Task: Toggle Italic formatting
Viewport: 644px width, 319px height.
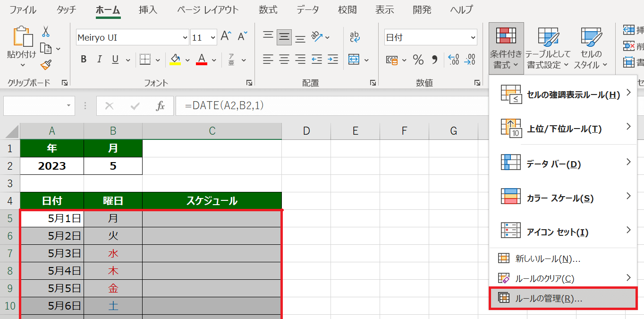Action: [x=99, y=60]
